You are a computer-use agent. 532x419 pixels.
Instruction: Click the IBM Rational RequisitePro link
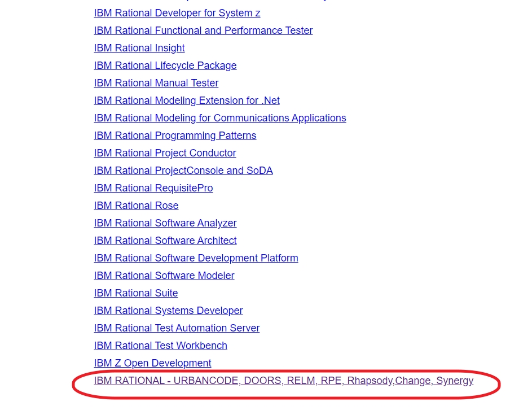pyautogui.click(x=153, y=188)
